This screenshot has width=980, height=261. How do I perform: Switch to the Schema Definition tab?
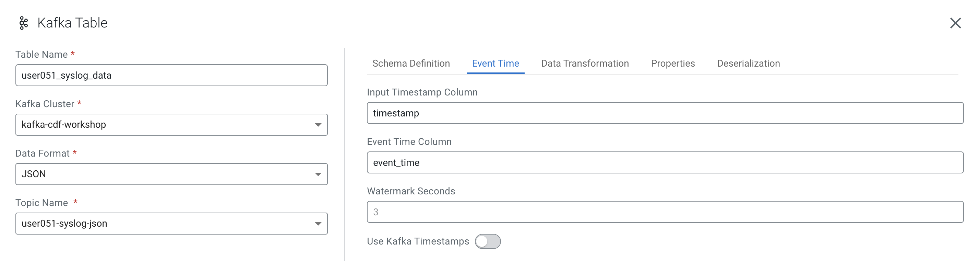411,63
